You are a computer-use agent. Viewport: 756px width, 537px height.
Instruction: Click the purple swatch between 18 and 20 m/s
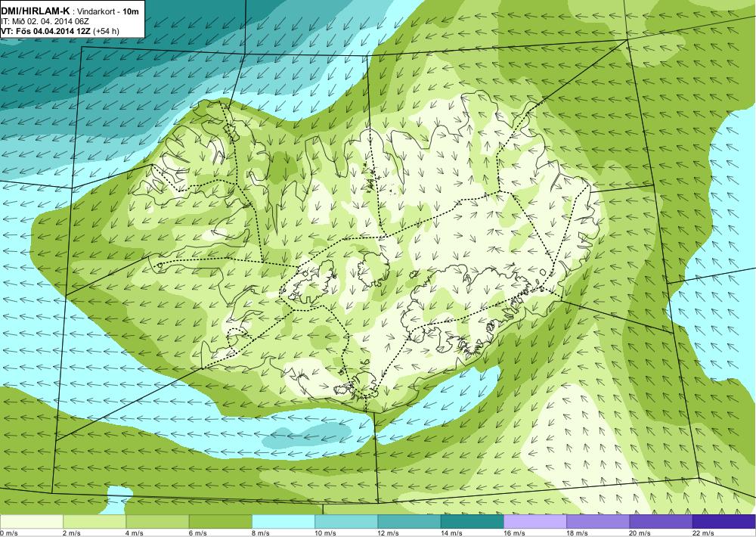(x=598, y=522)
